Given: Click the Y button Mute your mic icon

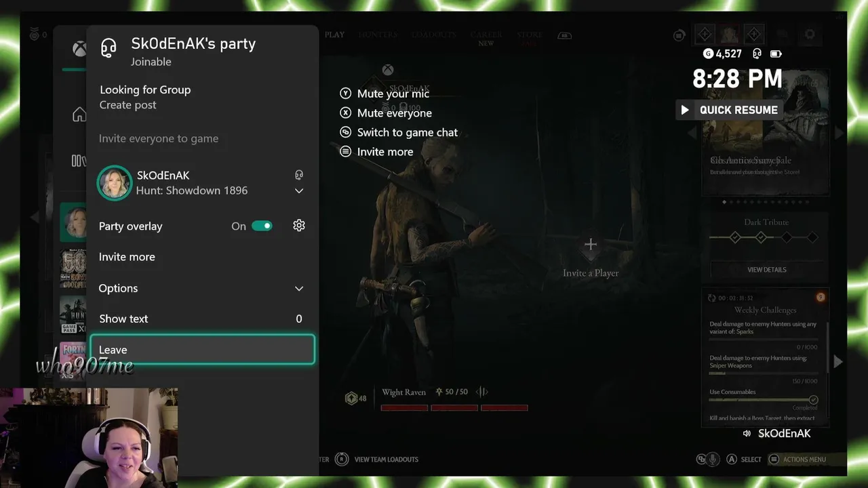Looking at the screenshot, I should pos(346,94).
